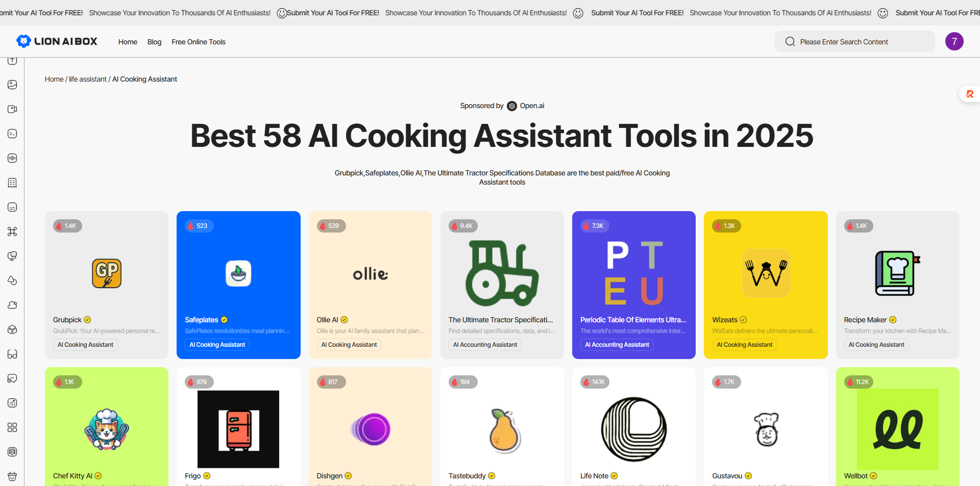Open Periodic Table Of Elements title
Image resolution: width=980 pixels, height=486 pixels.
click(633, 320)
